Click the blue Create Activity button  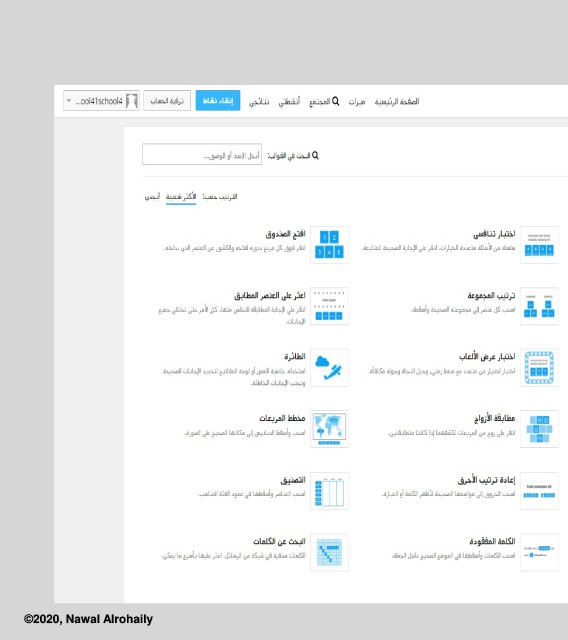218,100
